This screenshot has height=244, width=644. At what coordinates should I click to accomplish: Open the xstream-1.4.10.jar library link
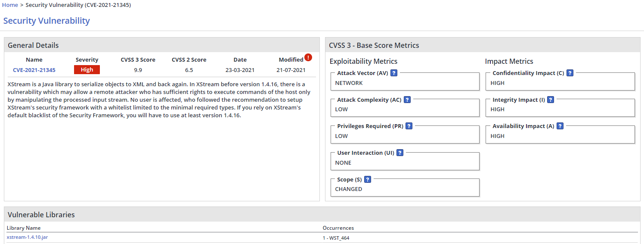(27, 237)
